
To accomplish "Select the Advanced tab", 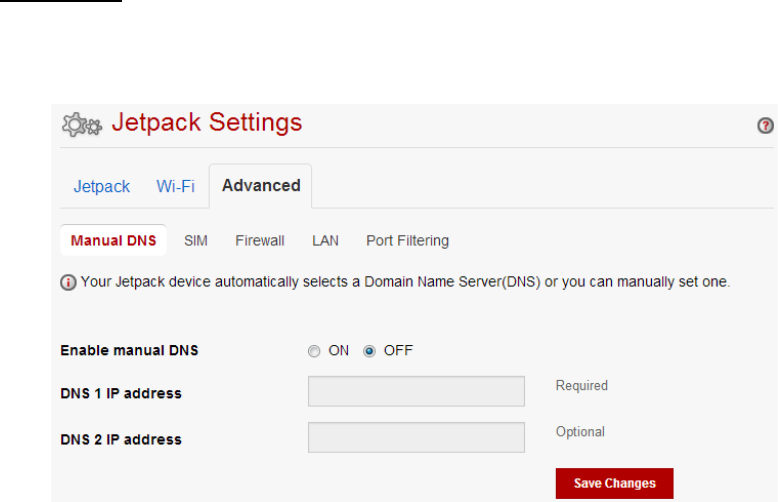I will tap(261, 186).
